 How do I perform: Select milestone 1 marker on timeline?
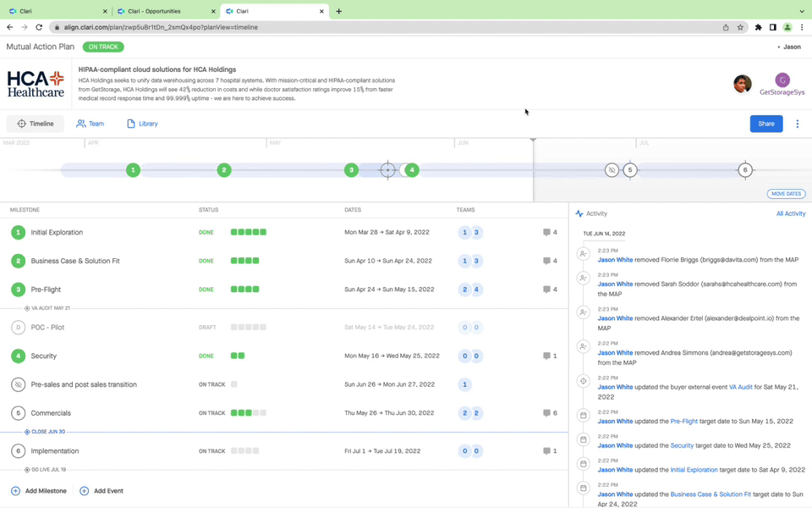pyautogui.click(x=133, y=169)
